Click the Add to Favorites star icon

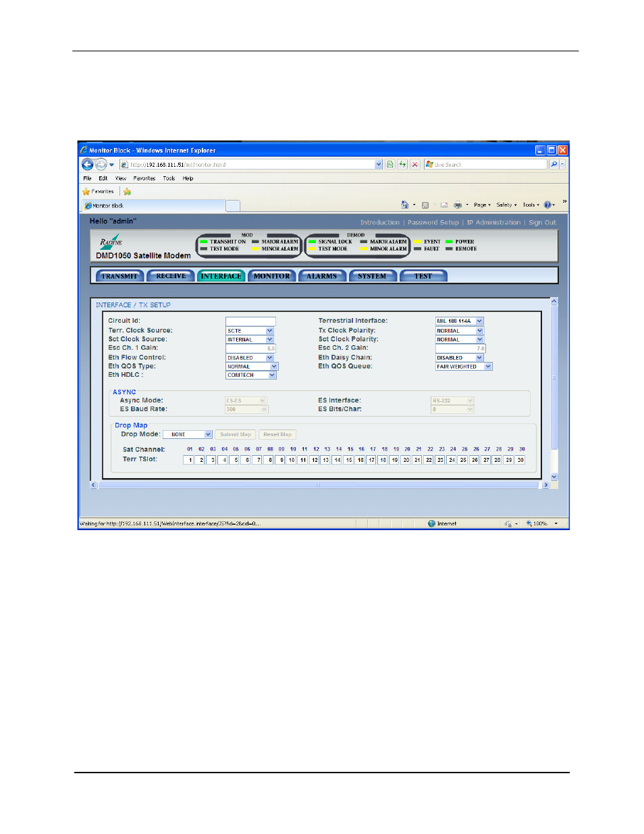tap(127, 192)
